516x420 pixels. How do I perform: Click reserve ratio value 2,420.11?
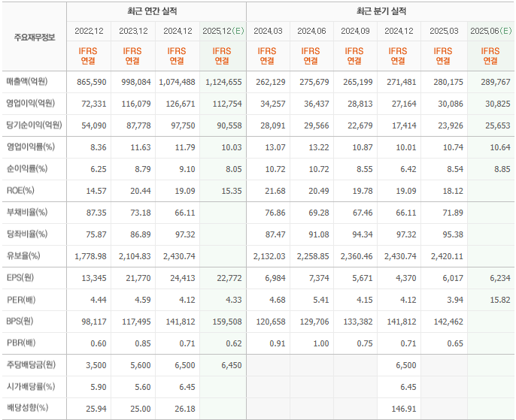click(447, 256)
